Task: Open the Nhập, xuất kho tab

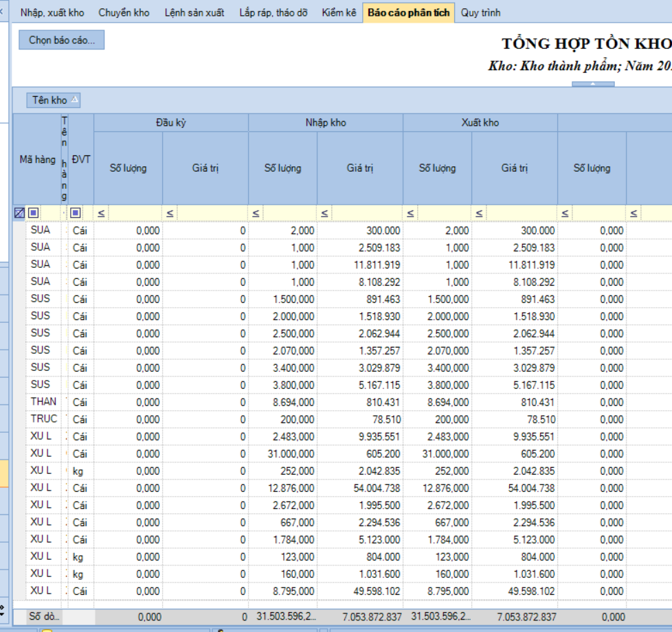Action: tap(52, 12)
